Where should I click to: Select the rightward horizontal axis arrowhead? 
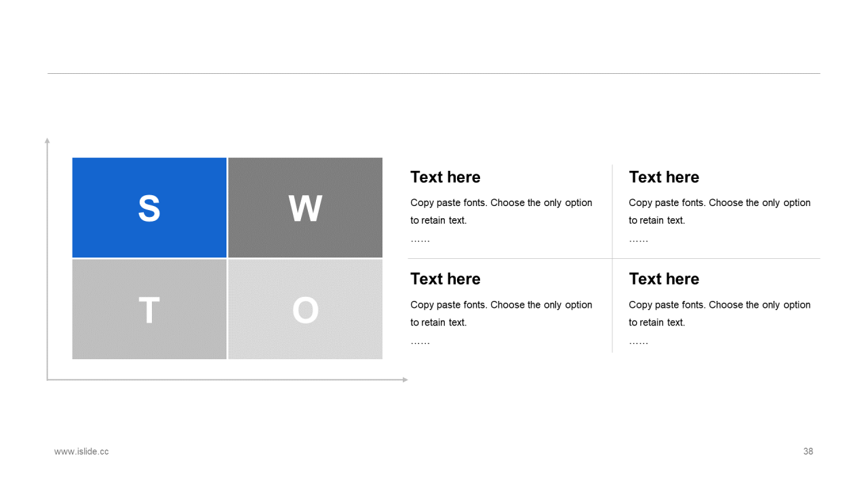coord(405,380)
